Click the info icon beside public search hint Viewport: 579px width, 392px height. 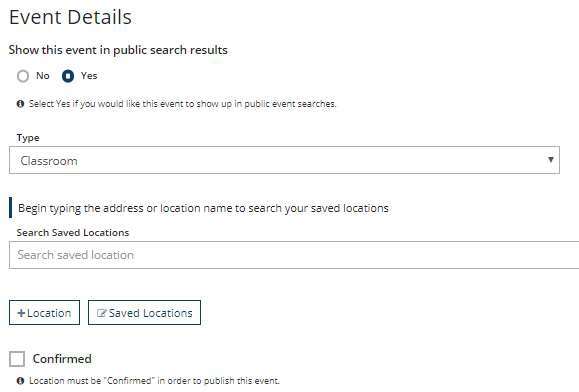tap(21, 104)
